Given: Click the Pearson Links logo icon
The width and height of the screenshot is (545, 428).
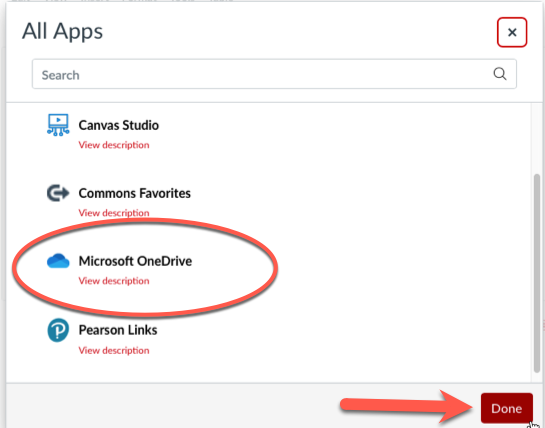Looking at the screenshot, I should coord(58,330).
